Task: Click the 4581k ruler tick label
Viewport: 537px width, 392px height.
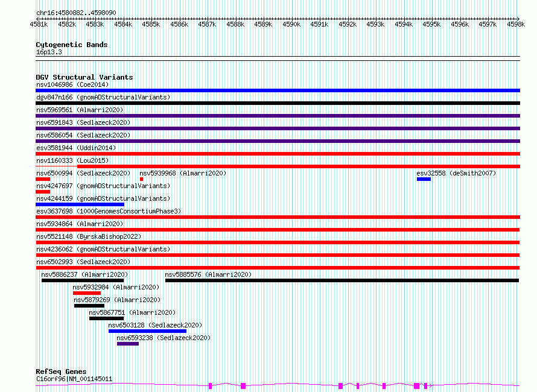Action: (x=39, y=24)
